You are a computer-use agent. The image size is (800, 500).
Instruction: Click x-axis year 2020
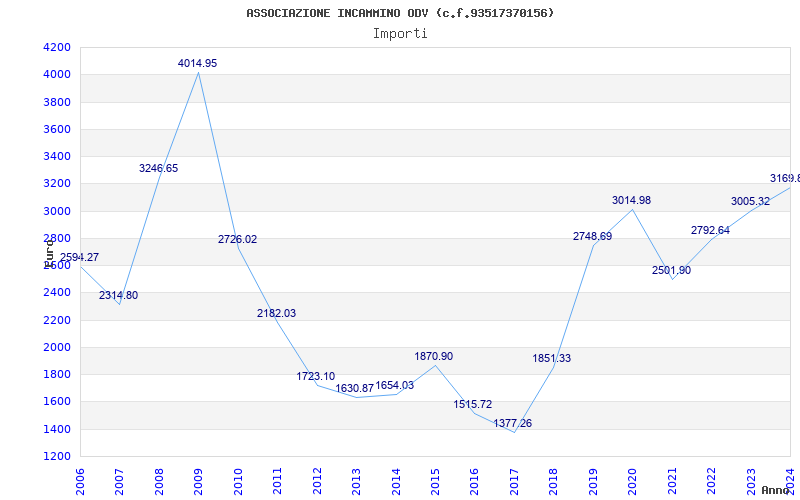(633, 481)
